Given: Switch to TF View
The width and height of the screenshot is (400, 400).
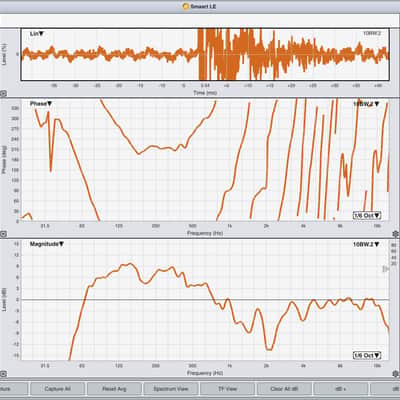Looking at the screenshot, I should click(227, 389).
